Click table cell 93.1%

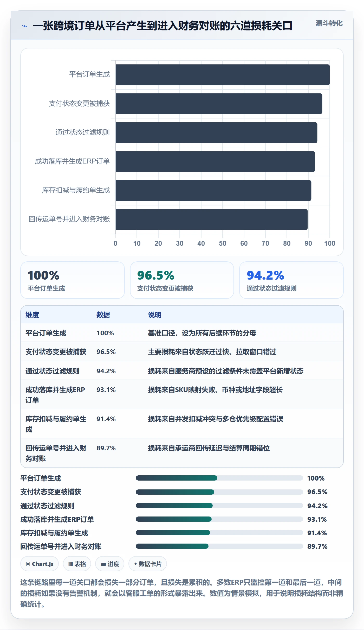coord(106,390)
